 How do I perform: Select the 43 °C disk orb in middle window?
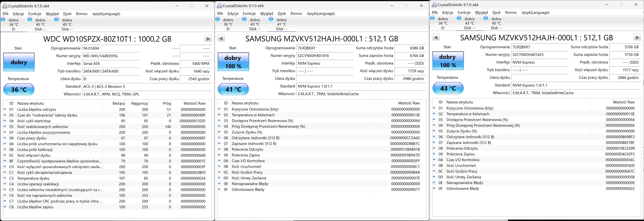[x=244, y=19]
